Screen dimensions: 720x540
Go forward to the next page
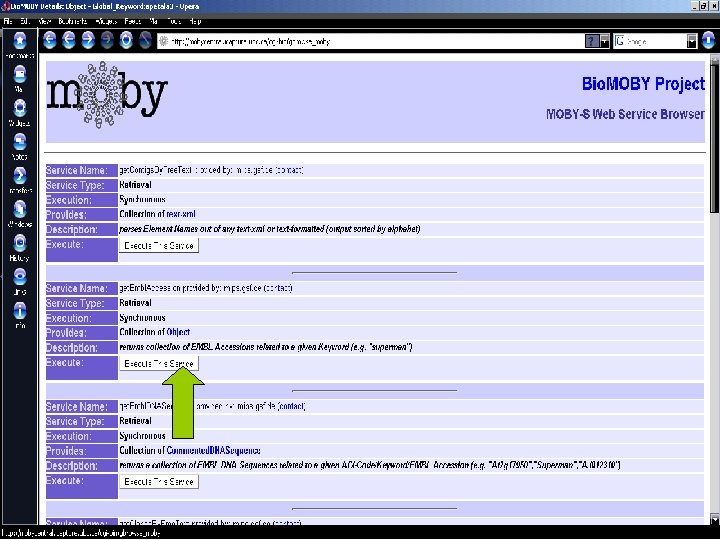coord(88,41)
